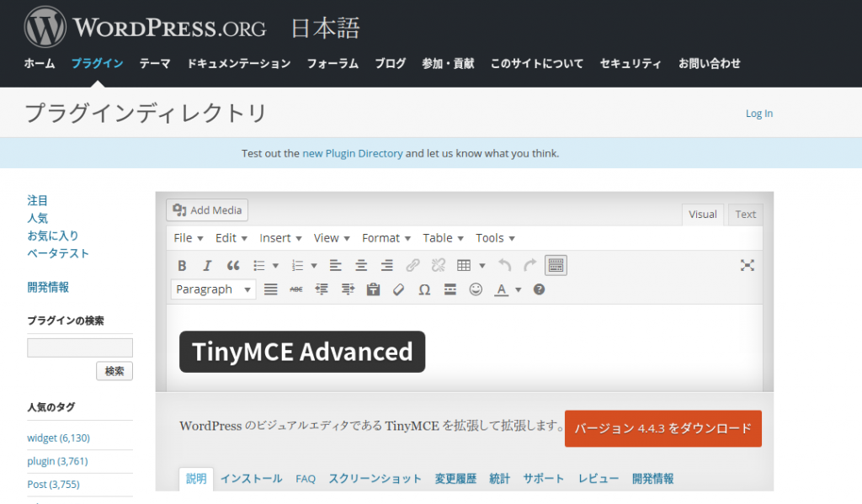862x504 pixels.
Task: Enter distraction-free fullscreen mode
Action: [x=748, y=266]
